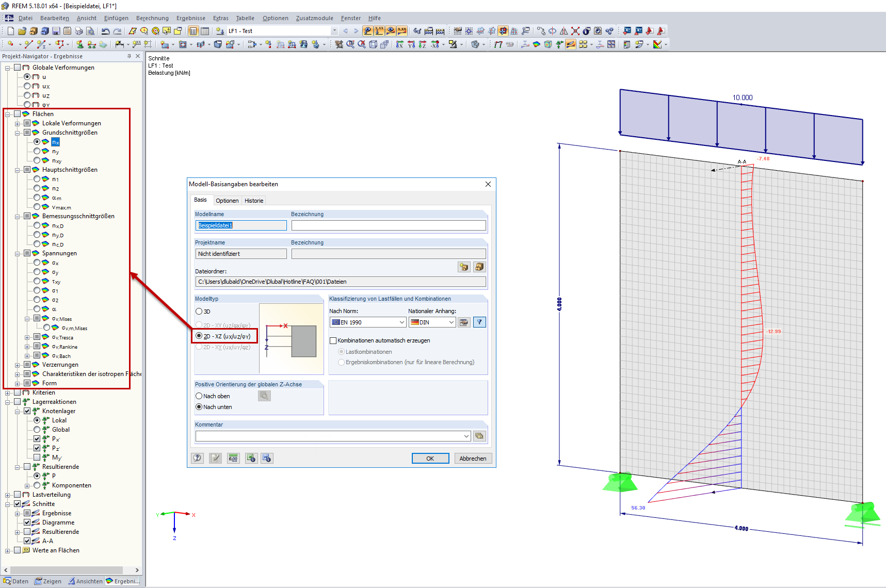Viewport: 886px width, 588px height.
Task: Open the Datei menu
Action: pyautogui.click(x=25, y=18)
